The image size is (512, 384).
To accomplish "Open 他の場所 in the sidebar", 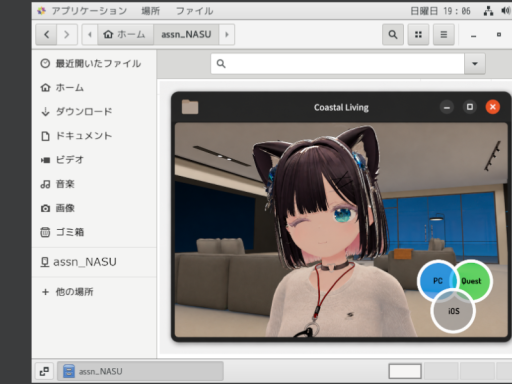I will coord(94,292).
